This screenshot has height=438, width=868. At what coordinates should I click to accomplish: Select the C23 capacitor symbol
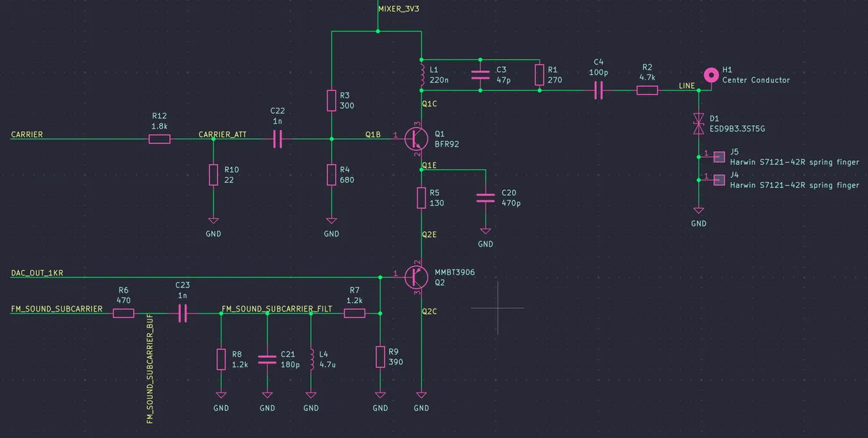pyautogui.click(x=182, y=313)
